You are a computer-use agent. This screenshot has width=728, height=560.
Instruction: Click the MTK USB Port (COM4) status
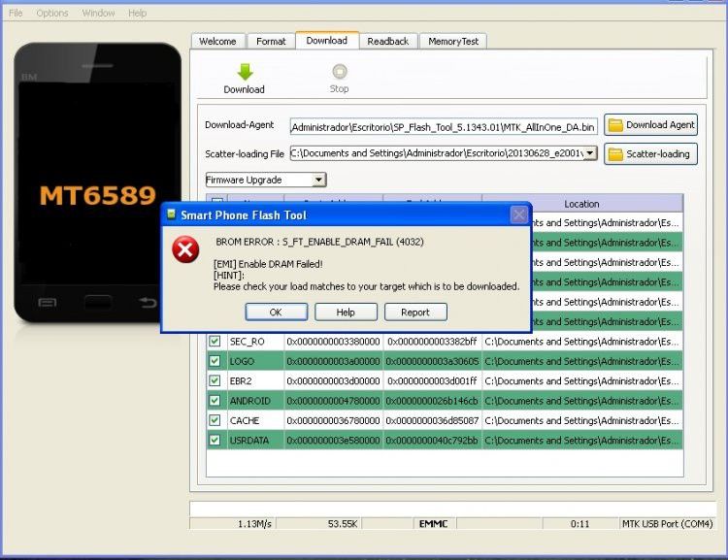click(x=667, y=524)
